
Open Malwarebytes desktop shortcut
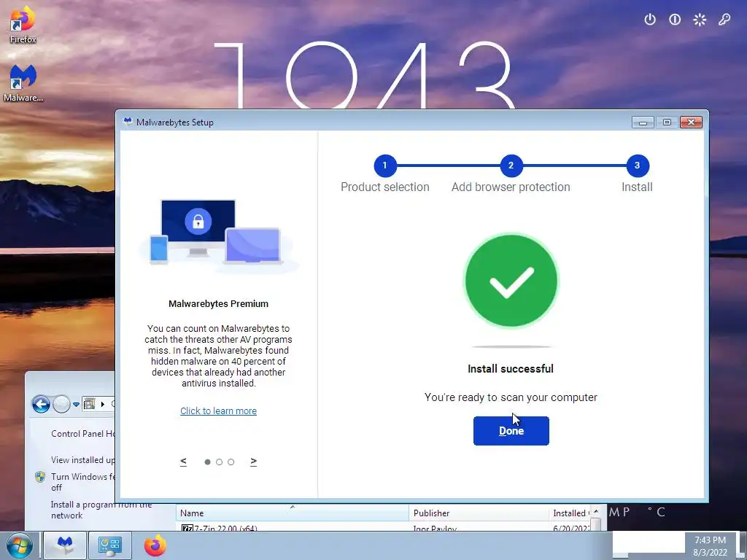point(23,83)
